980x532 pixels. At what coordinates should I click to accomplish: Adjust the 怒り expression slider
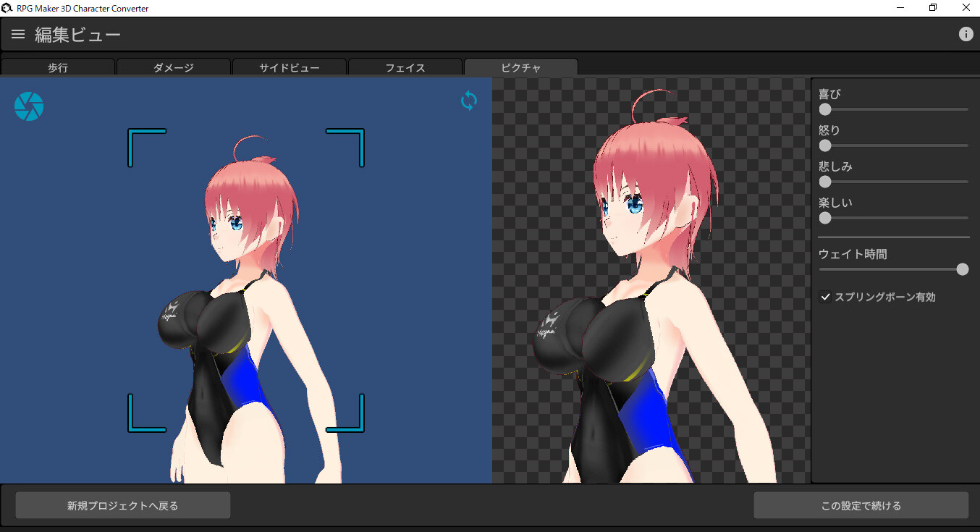click(x=825, y=145)
